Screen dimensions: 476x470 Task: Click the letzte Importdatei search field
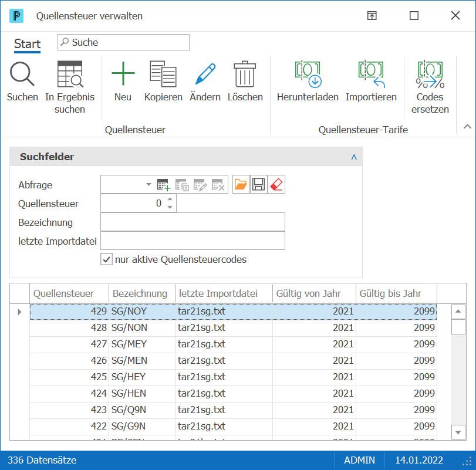193,241
